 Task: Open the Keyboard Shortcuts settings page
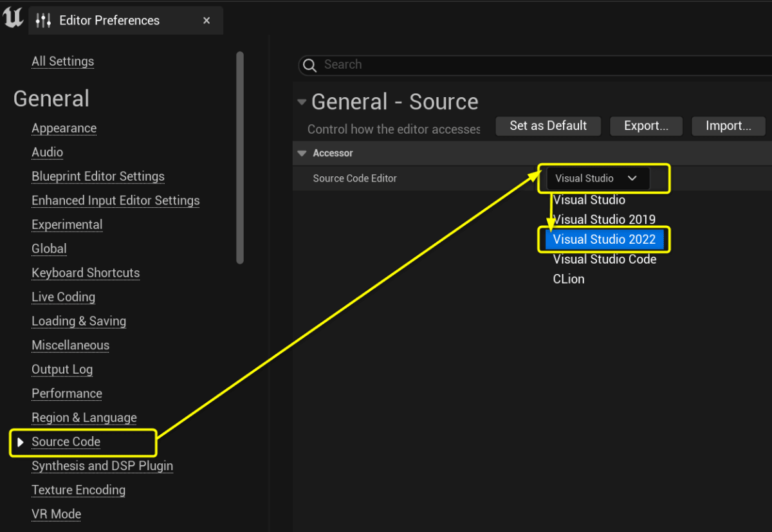coord(86,273)
